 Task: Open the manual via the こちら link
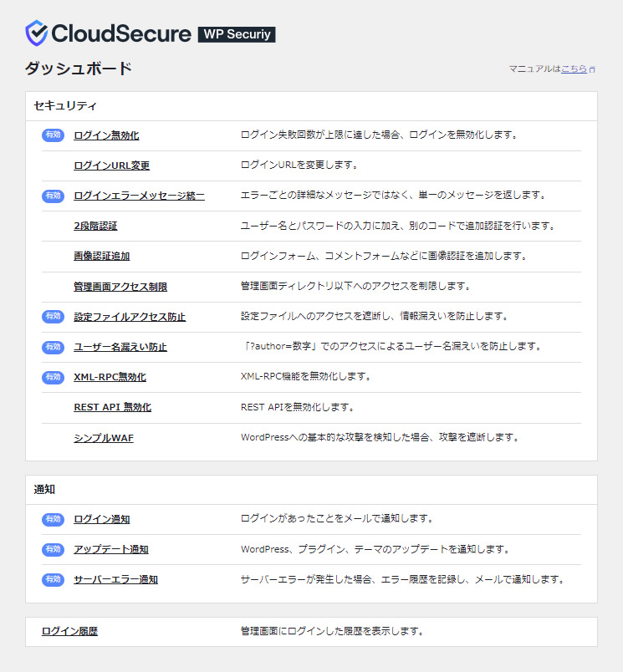574,69
